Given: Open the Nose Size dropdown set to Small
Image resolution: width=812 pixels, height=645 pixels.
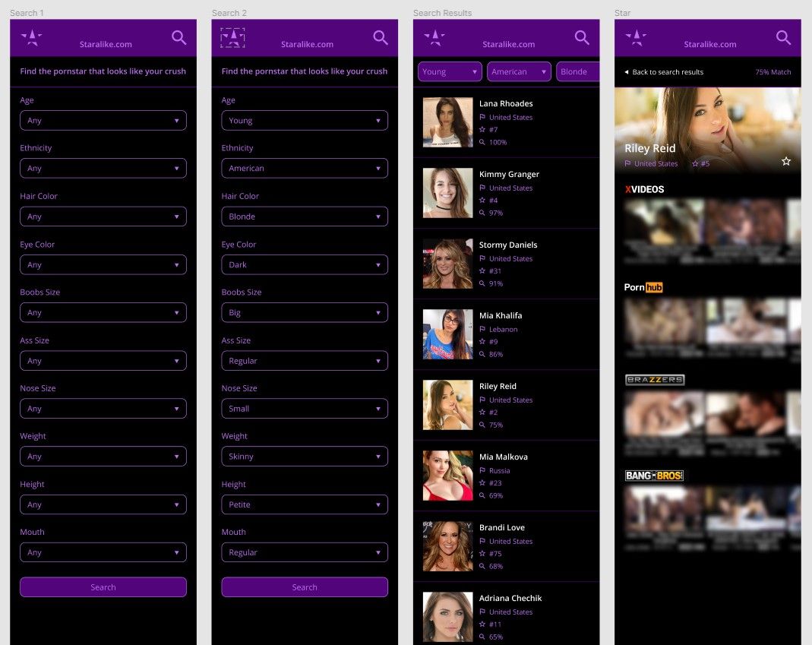Looking at the screenshot, I should click(305, 409).
